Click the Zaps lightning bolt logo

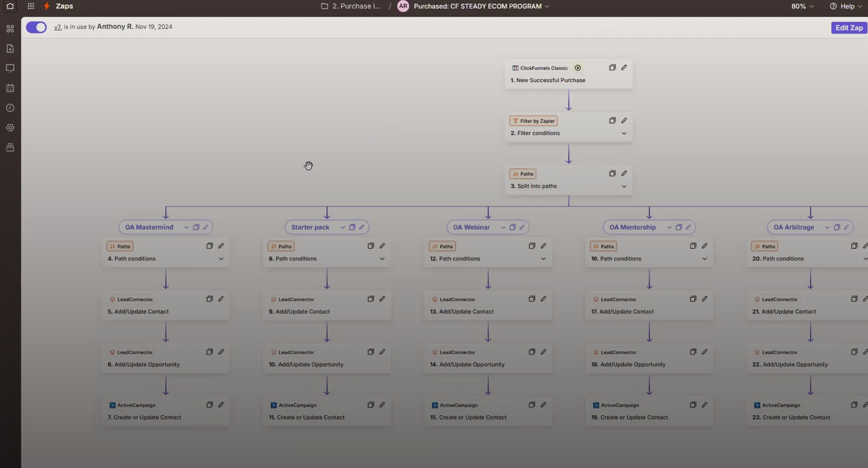[47, 6]
